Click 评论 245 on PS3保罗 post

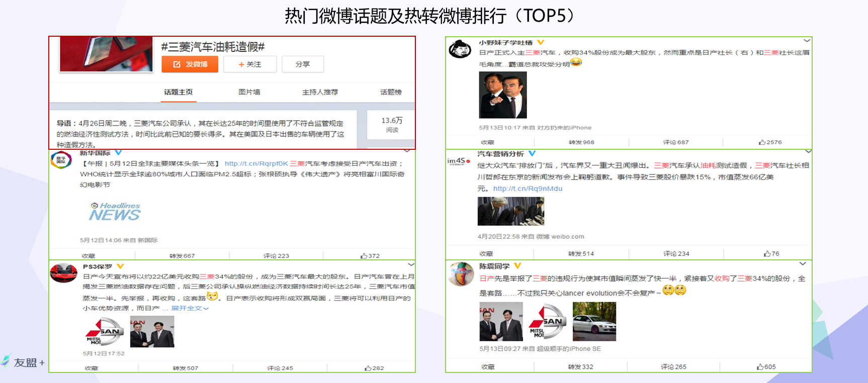tap(280, 368)
